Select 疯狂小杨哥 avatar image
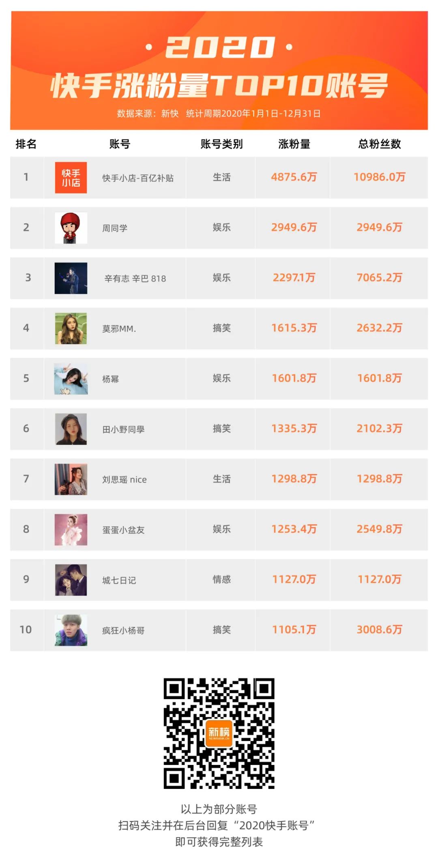Viewport: 438px width, 868px height. click(71, 630)
